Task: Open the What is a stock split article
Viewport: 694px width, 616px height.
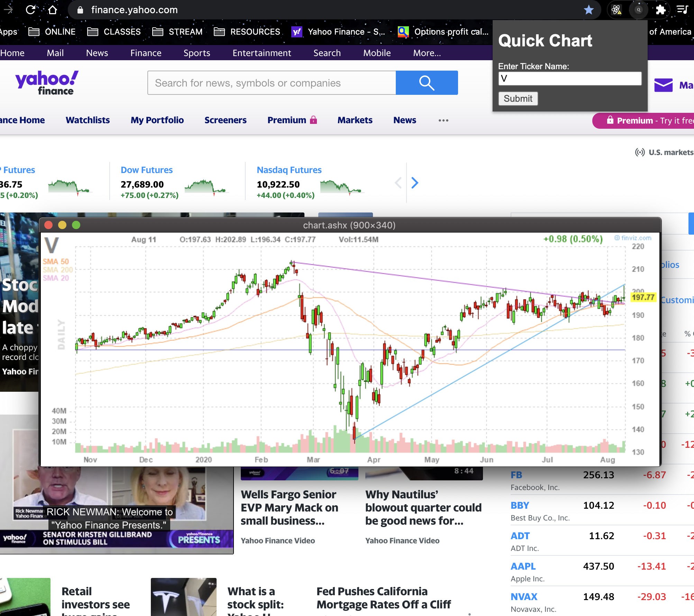Action: (x=256, y=600)
